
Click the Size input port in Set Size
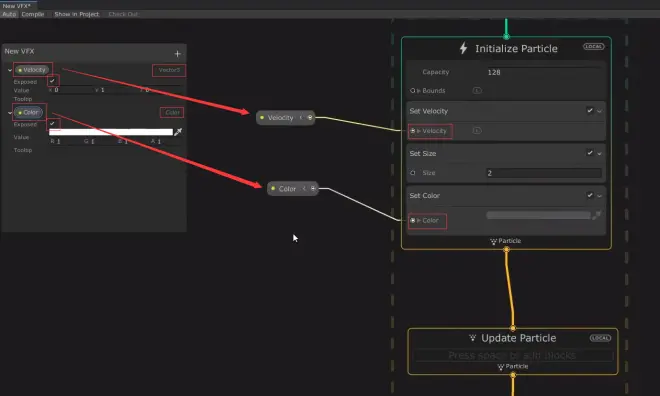coord(412,173)
